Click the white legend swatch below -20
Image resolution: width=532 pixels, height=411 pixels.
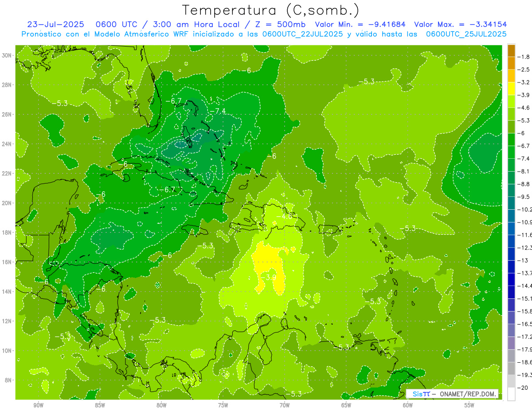tap(511, 394)
